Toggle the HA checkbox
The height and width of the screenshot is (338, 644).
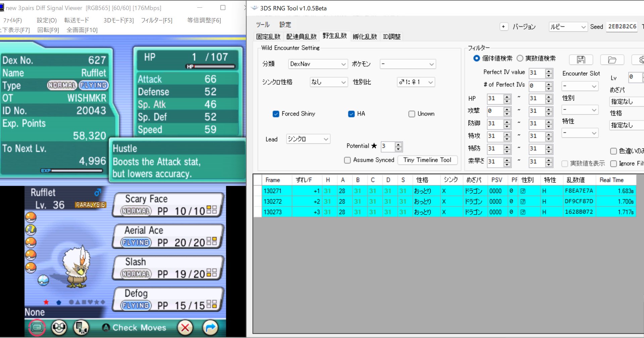pyautogui.click(x=351, y=114)
